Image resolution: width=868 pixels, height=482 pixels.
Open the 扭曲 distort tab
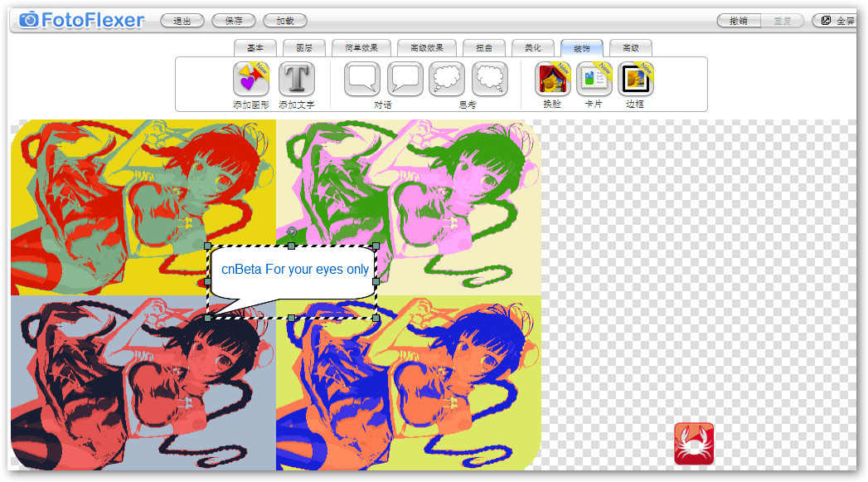484,48
